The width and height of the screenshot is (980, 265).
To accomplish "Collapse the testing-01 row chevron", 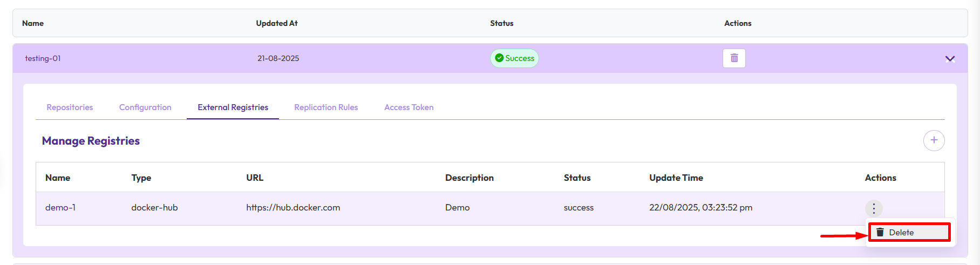I will (x=950, y=59).
